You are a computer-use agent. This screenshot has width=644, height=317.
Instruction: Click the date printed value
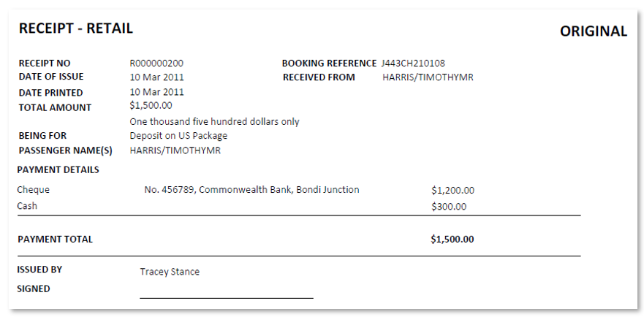tap(157, 92)
